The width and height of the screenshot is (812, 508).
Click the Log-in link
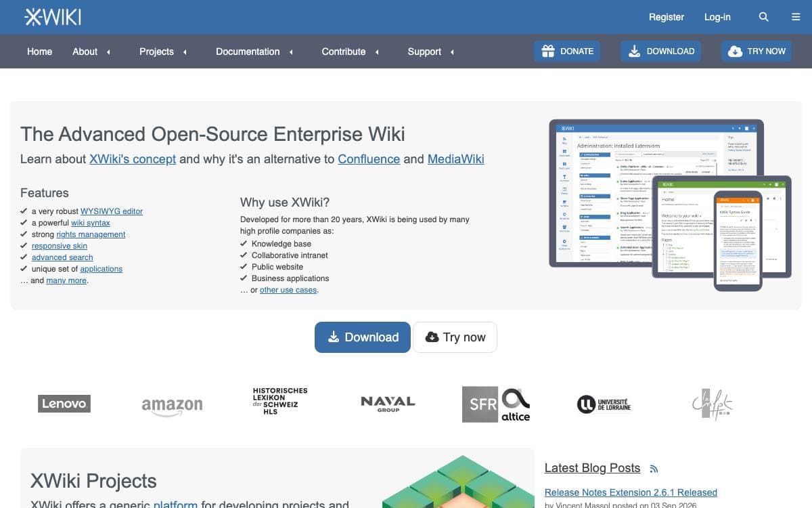click(x=717, y=17)
